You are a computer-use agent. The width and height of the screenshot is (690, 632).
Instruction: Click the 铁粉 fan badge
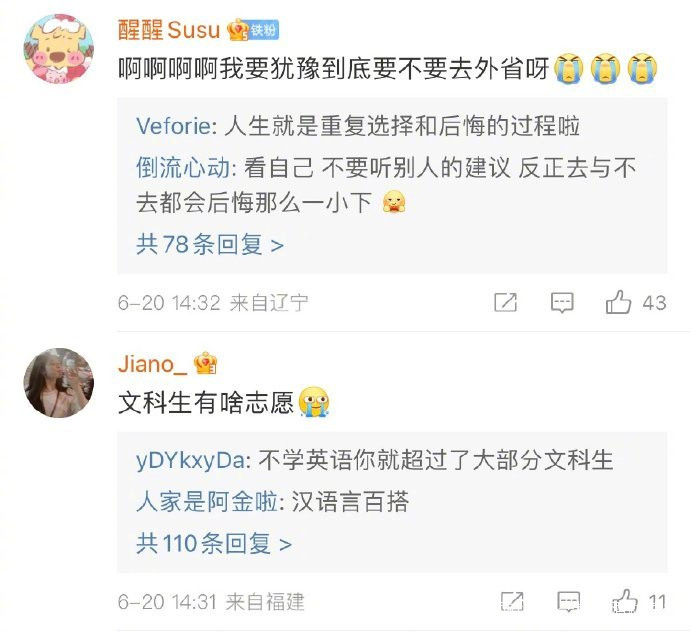pyautogui.click(x=264, y=30)
